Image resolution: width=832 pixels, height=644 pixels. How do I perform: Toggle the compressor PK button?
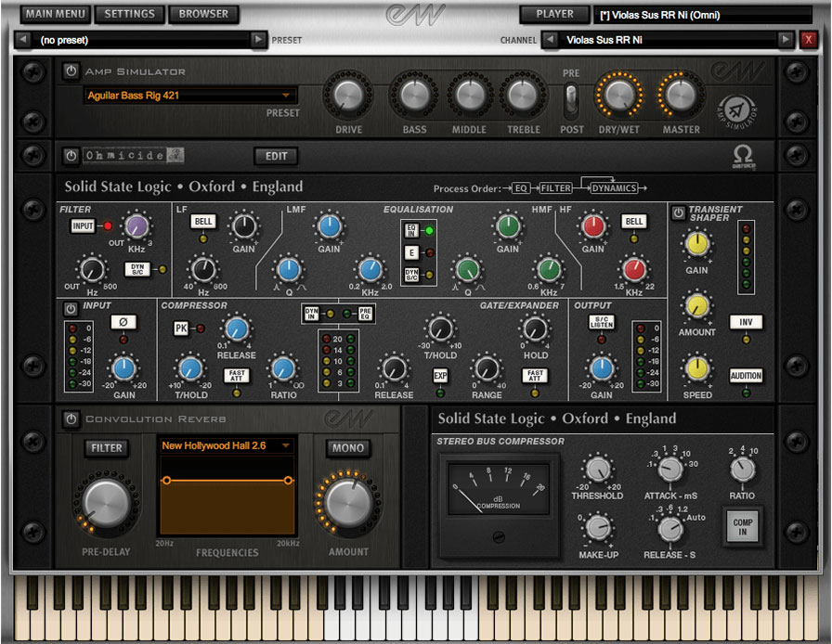pyautogui.click(x=181, y=328)
